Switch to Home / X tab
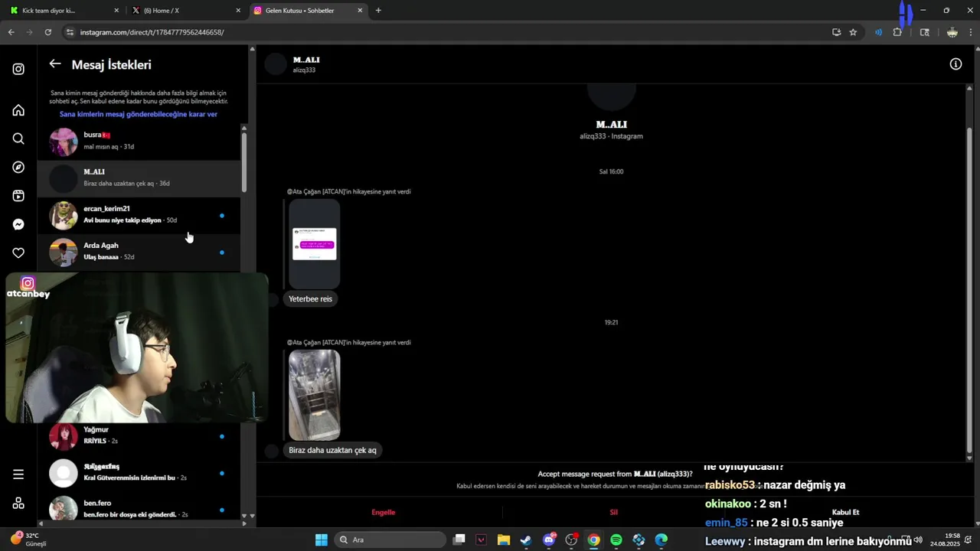 point(186,11)
